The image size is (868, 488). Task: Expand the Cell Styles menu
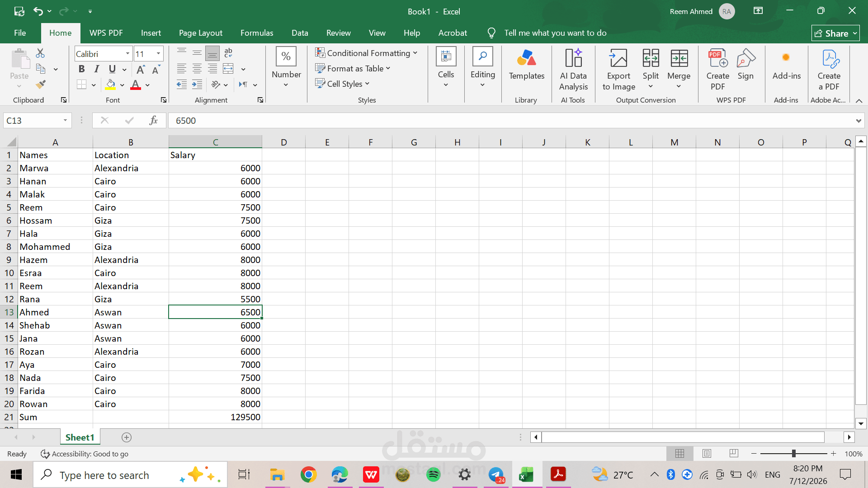(x=342, y=84)
